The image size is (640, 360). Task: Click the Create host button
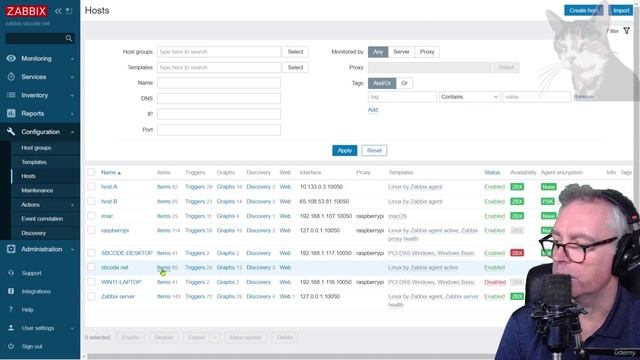584,11
